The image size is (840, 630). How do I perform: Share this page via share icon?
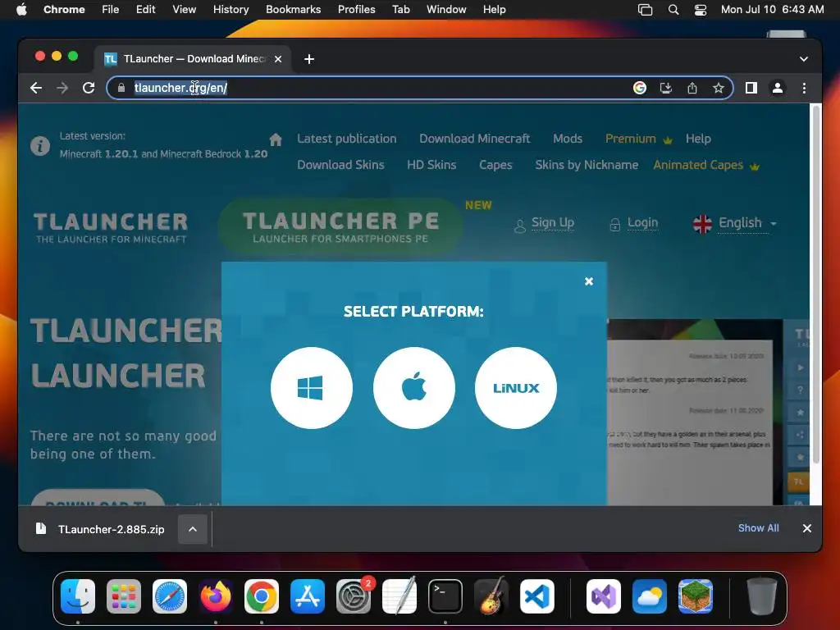click(692, 88)
